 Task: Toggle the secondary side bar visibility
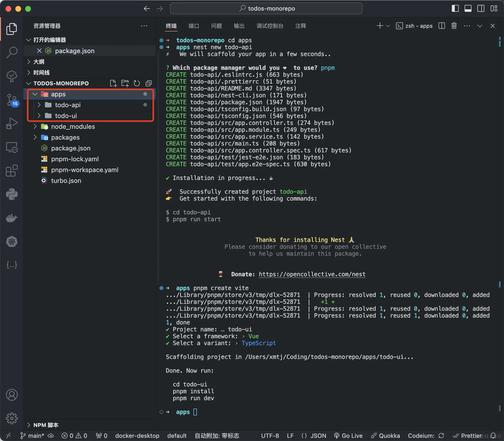click(481, 9)
